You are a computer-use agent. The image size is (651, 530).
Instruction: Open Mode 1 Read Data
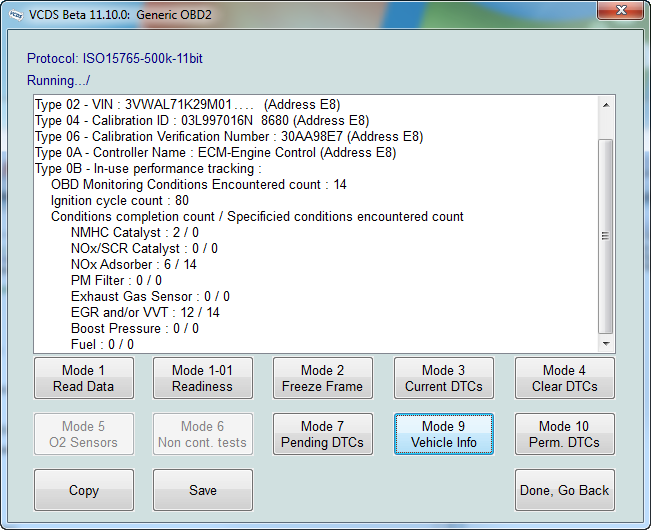point(84,378)
